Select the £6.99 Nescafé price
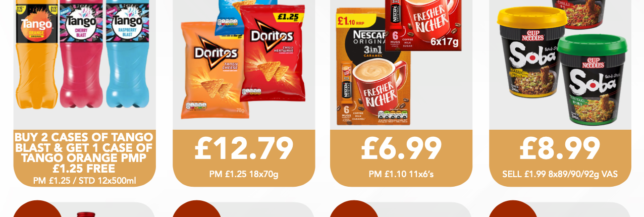Image resolution: width=644 pixels, height=217 pixels. click(x=401, y=148)
